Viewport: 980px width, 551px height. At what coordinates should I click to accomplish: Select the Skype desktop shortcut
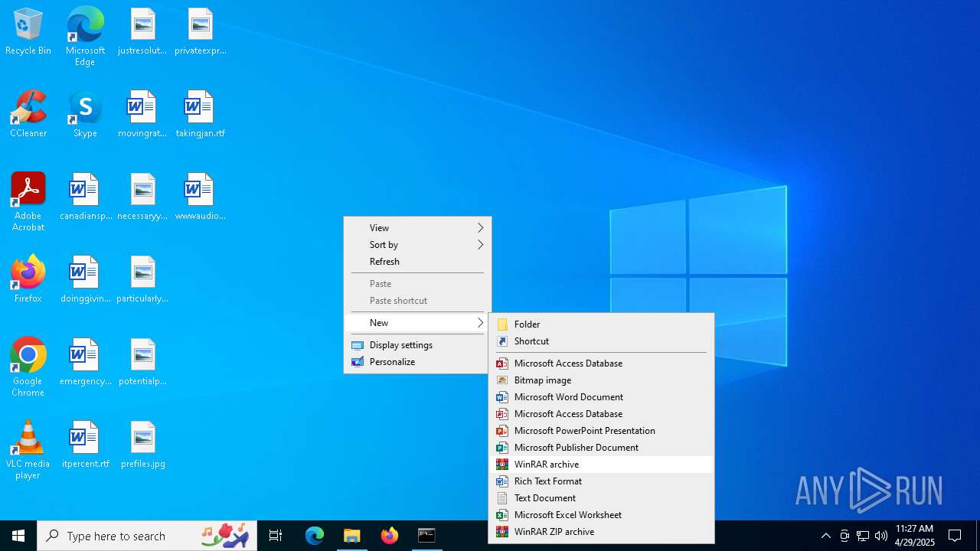(85, 115)
